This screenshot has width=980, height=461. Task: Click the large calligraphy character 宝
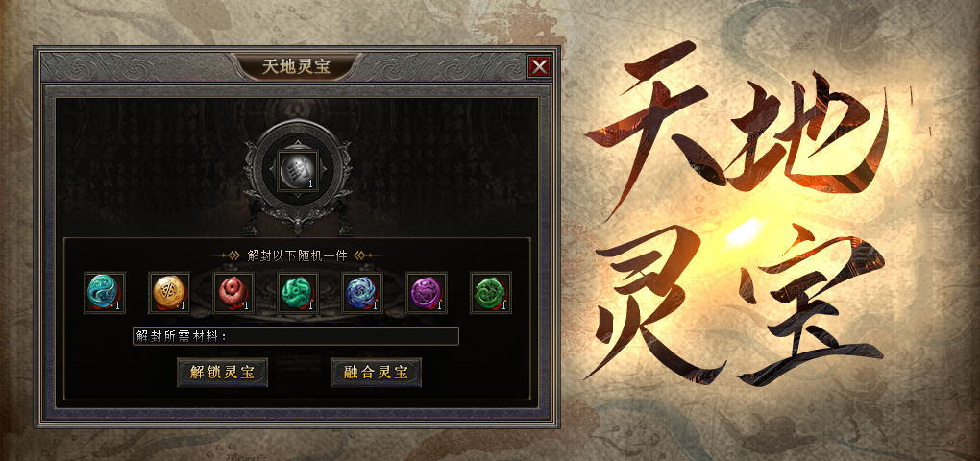coord(813,306)
